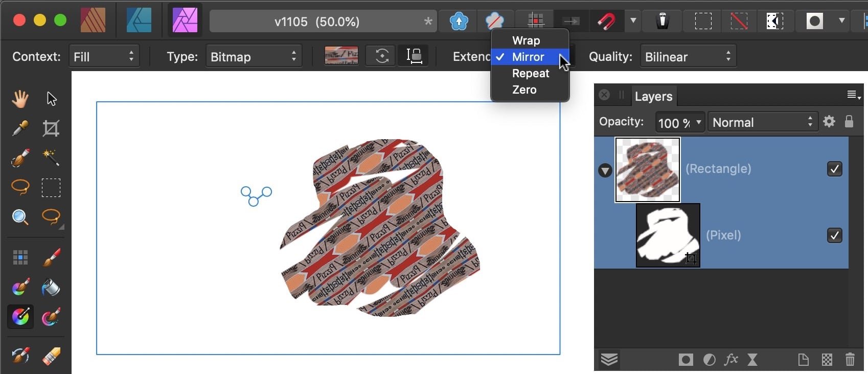Click the Invert Selection icon

pos(774,21)
